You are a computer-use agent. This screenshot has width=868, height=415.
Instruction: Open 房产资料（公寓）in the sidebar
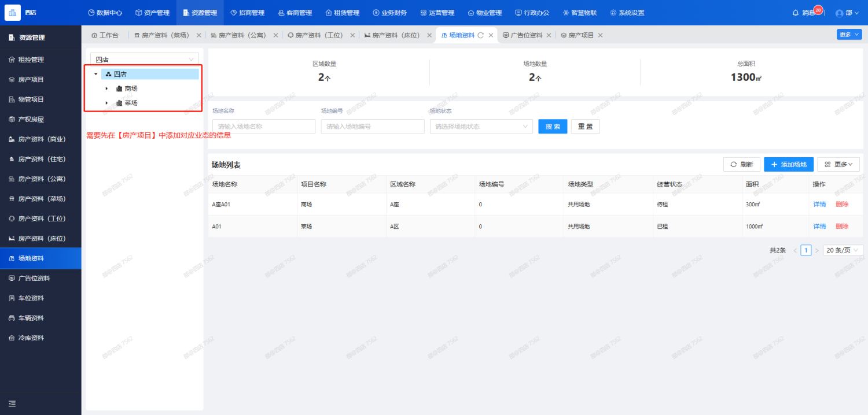point(41,179)
